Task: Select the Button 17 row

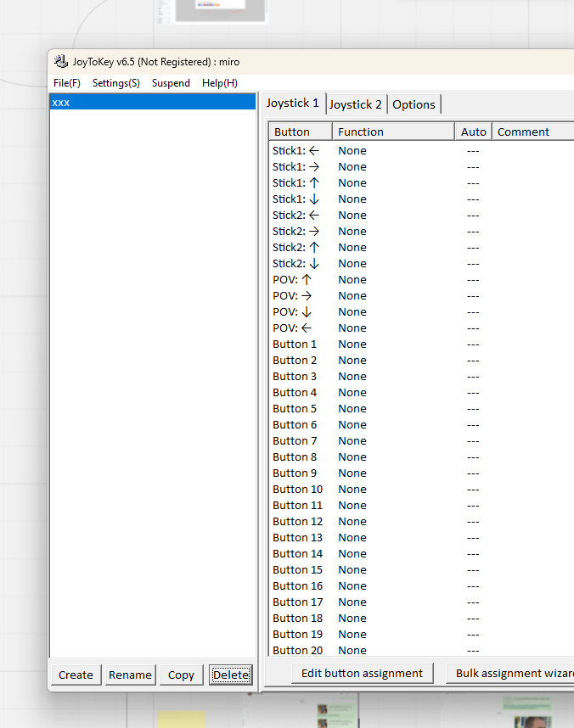Action: click(x=421, y=602)
